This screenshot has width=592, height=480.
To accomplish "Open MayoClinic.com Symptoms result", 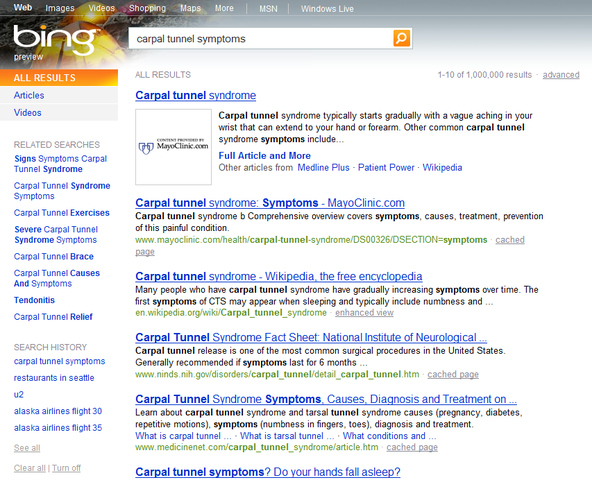I will point(270,203).
